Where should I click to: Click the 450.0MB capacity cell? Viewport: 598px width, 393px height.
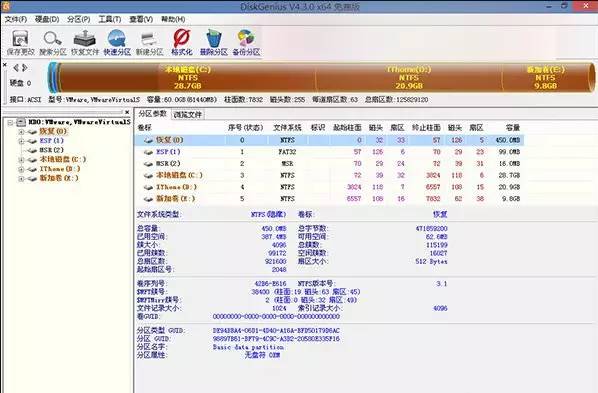[x=508, y=140]
